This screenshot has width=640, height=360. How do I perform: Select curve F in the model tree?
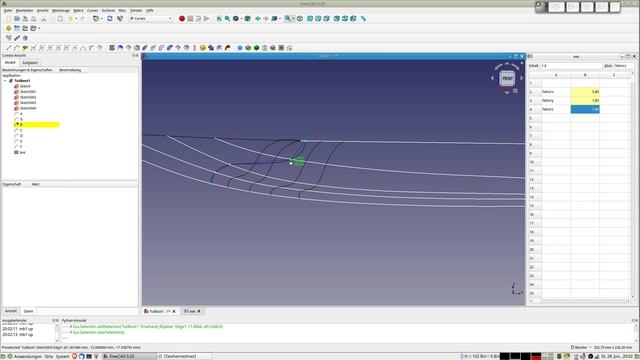19,147
